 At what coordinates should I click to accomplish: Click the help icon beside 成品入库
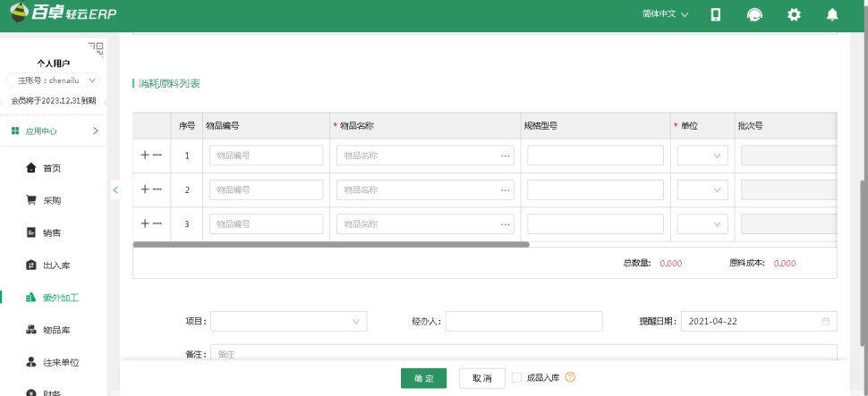(570, 378)
